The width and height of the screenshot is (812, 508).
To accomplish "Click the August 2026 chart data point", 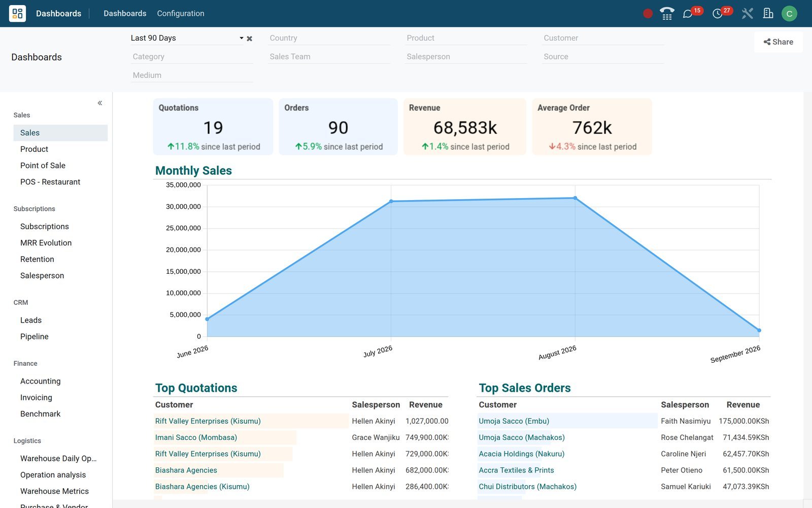I will (575, 198).
